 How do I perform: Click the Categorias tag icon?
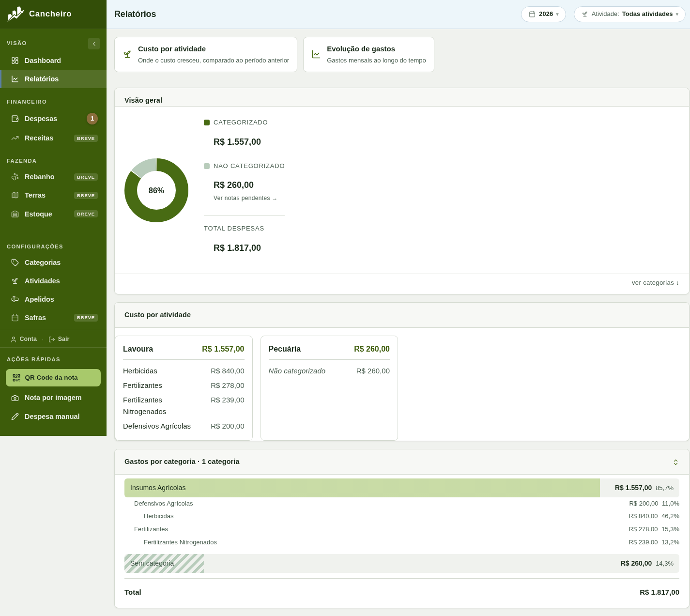click(x=15, y=262)
